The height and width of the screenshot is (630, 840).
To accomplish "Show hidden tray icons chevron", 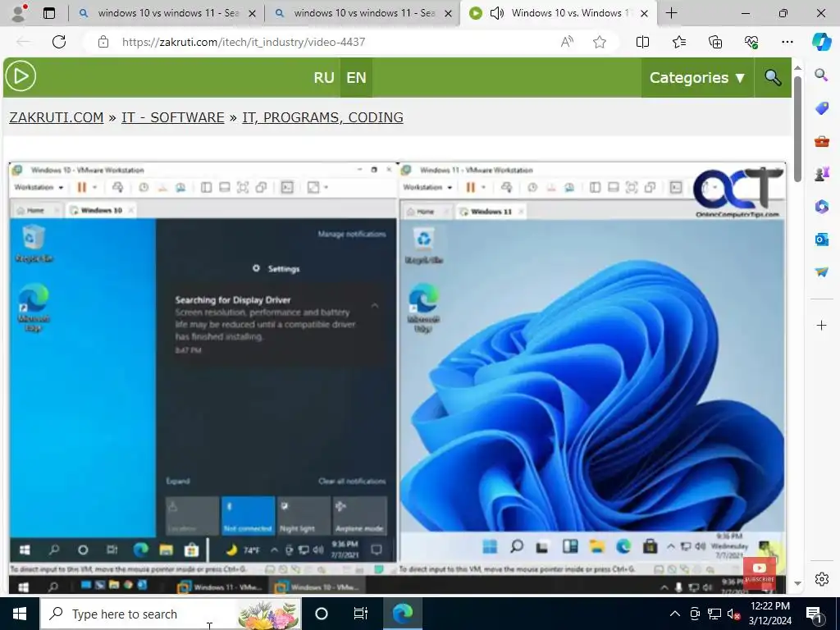I will point(674,614).
